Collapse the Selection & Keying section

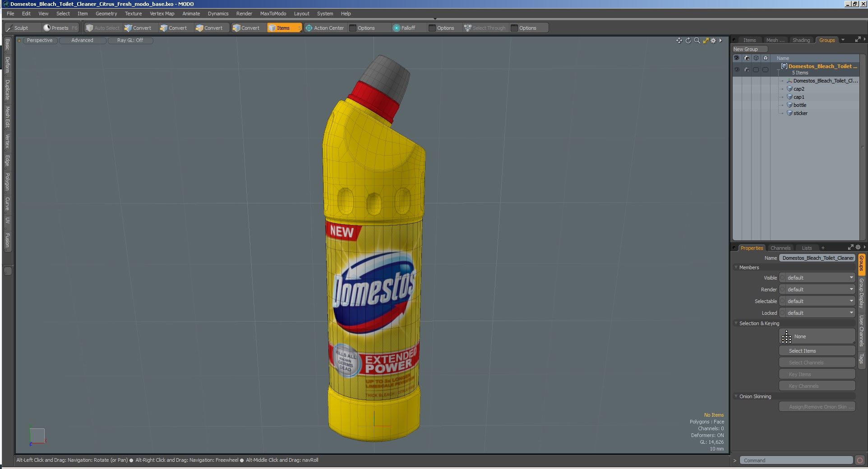pyautogui.click(x=736, y=323)
